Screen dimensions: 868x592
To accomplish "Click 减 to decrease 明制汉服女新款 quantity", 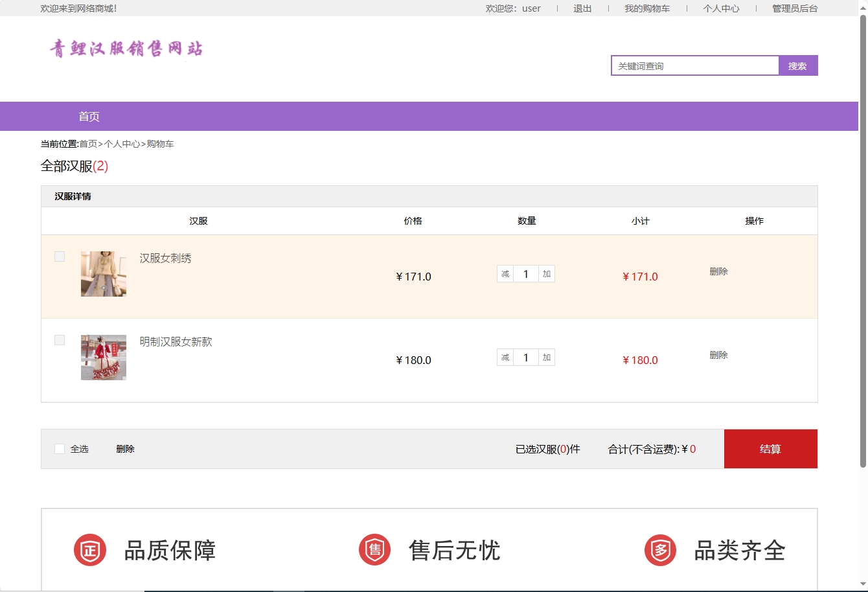I will (505, 357).
